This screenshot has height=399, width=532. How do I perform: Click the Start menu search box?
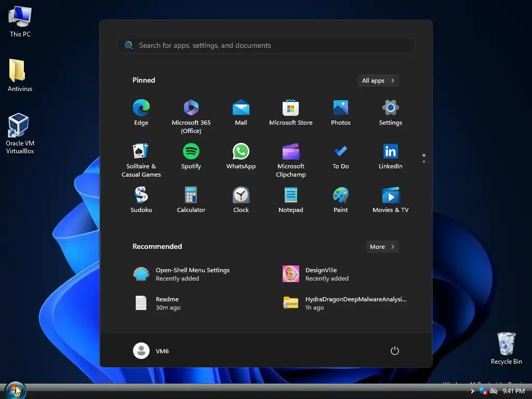pos(265,45)
